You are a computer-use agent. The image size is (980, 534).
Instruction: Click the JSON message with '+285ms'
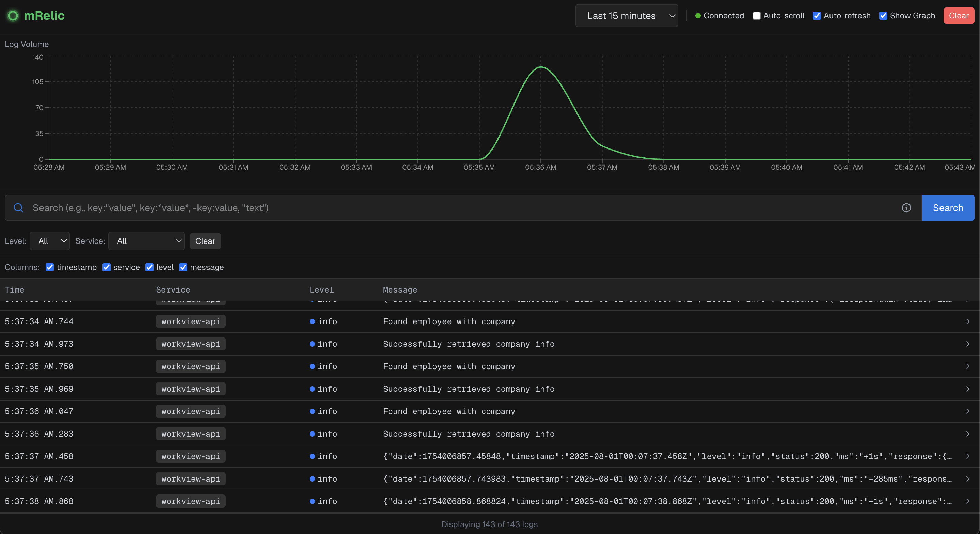667,479
